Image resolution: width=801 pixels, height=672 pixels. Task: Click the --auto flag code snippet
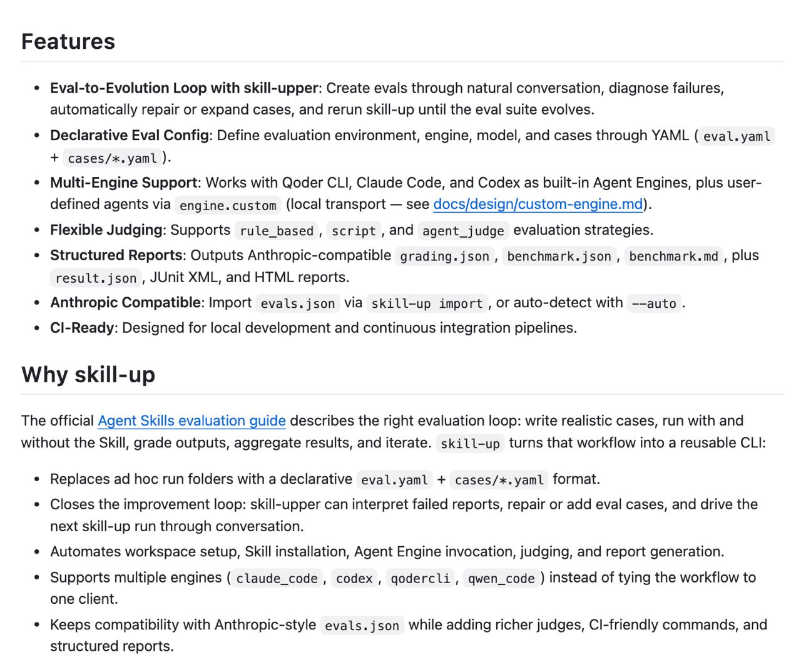coord(654,303)
